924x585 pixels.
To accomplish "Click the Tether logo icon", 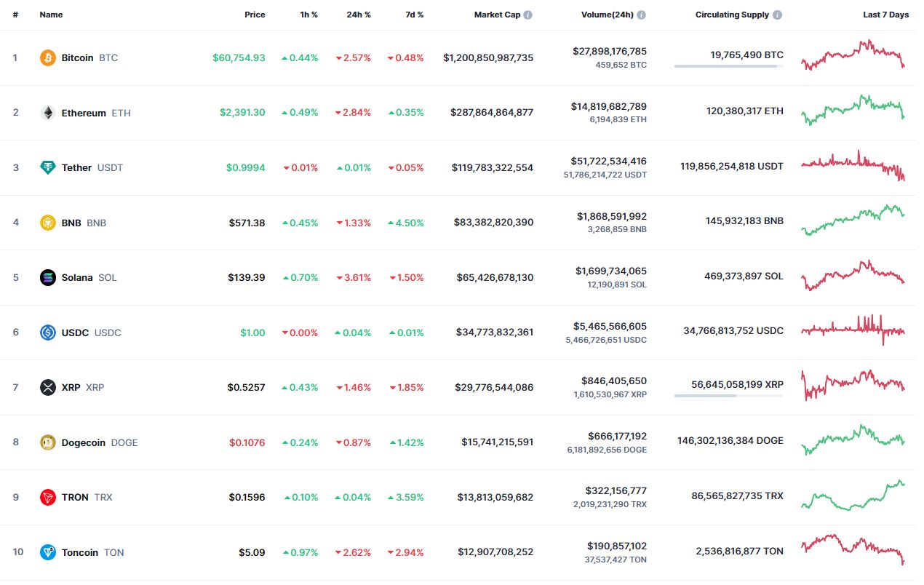I will 47,167.
